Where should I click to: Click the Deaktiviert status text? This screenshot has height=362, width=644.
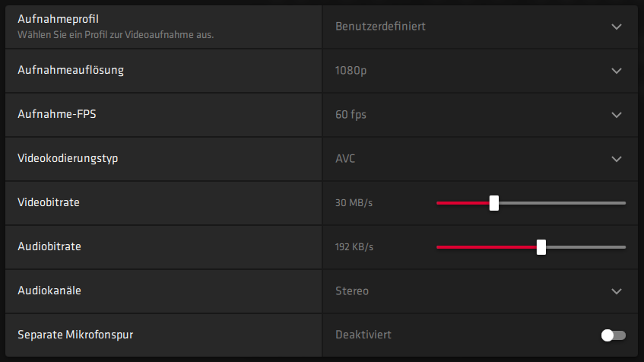pos(364,335)
